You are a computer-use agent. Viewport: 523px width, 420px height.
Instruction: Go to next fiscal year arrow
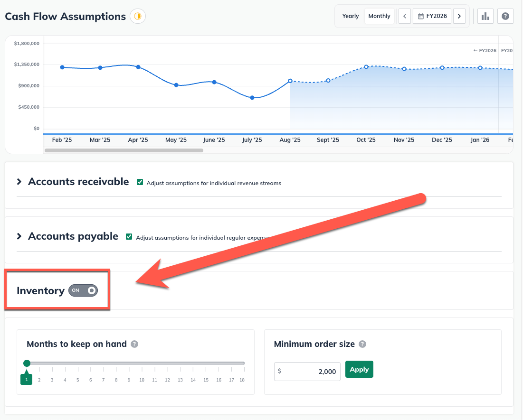pos(459,16)
